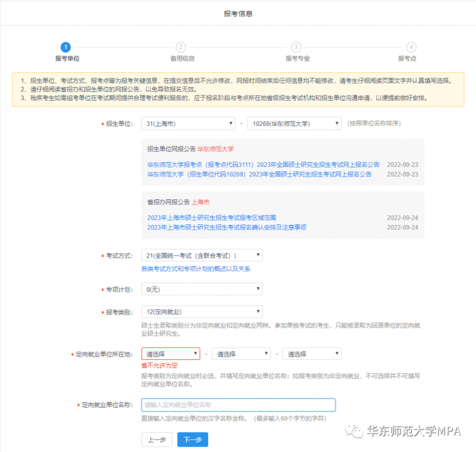The height and width of the screenshot is (452, 476).
Task: Click step 2 circle 备用信息
Action: click(x=181, y=47)
